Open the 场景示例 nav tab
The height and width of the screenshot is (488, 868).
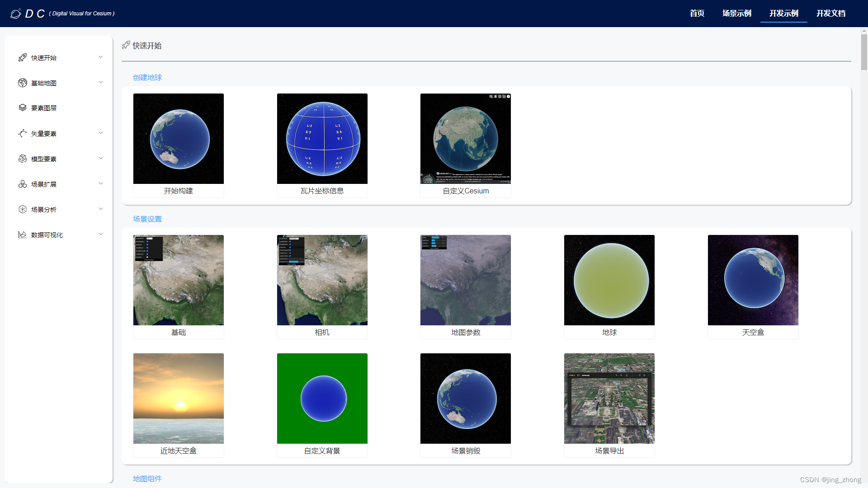[736, 13]
